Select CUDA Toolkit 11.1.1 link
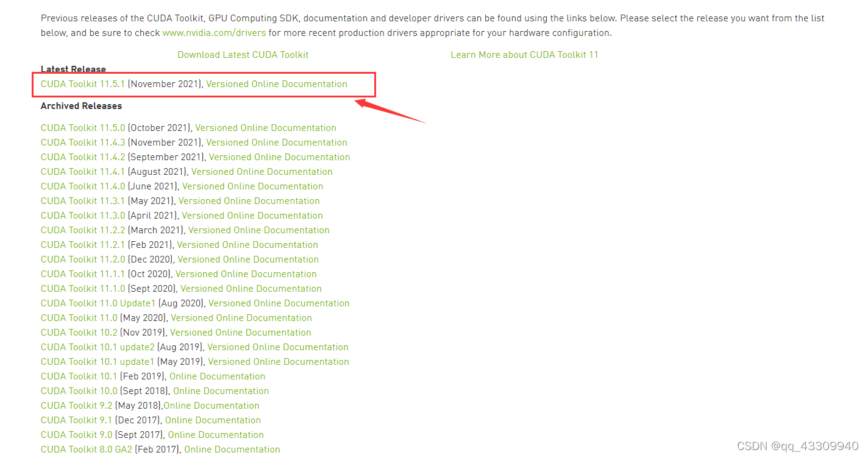The image size is (868, 458). coord(82,274)
